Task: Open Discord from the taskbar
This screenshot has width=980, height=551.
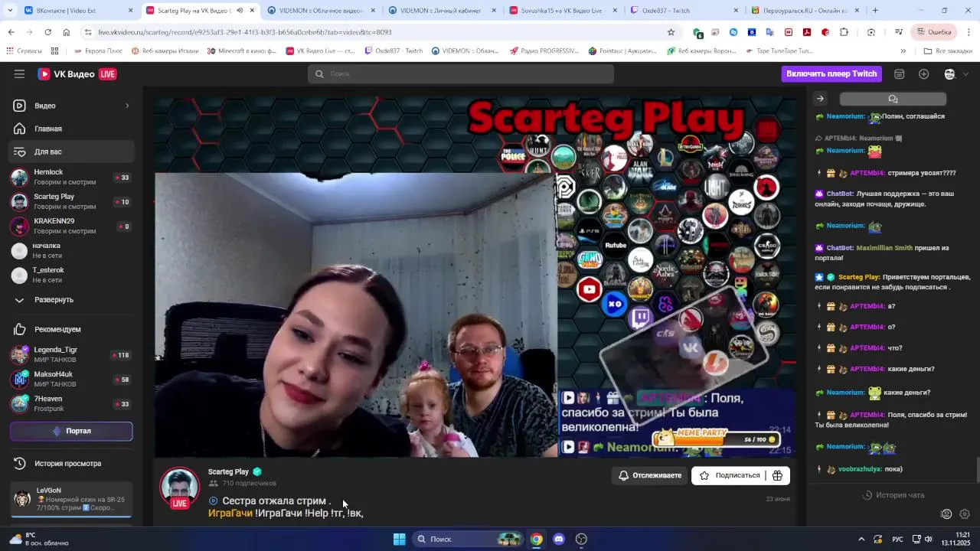Action: pyautogui.click(x=559, y=539)
